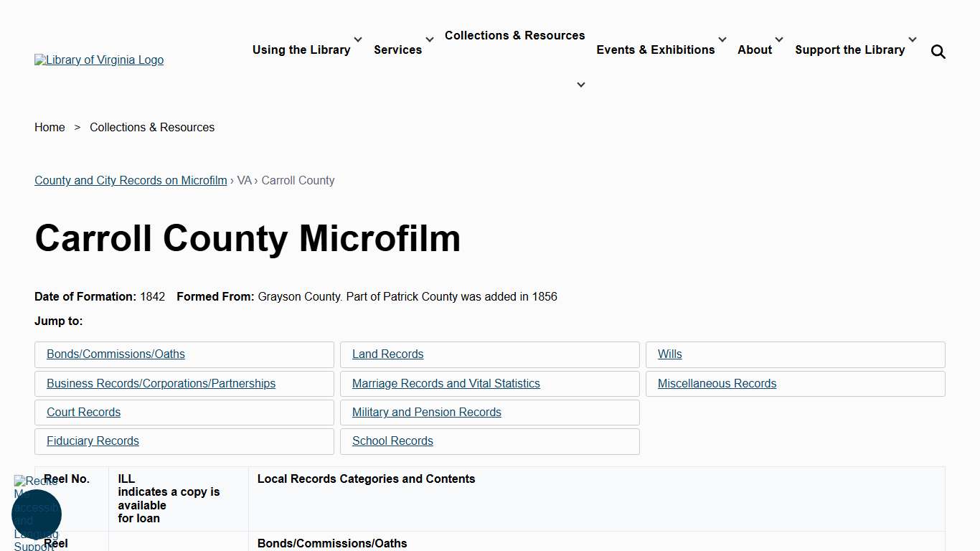Select the Wills section link
This screenshot has height=551, width=980.
click(x=669, y=354)
